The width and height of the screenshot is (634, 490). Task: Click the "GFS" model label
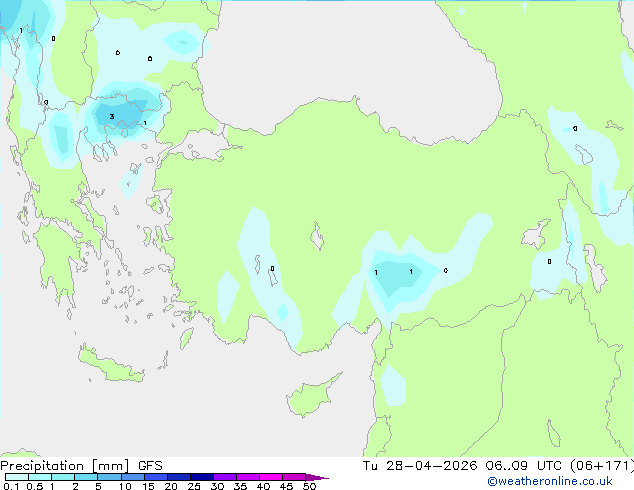coord(150,466)
